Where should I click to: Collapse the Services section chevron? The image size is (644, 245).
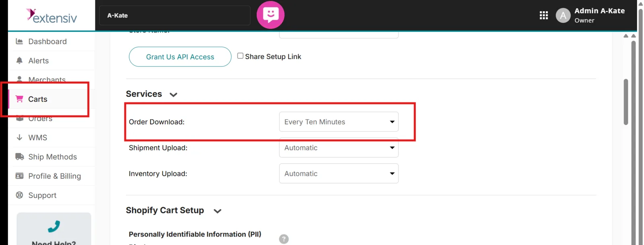(173, 95)
